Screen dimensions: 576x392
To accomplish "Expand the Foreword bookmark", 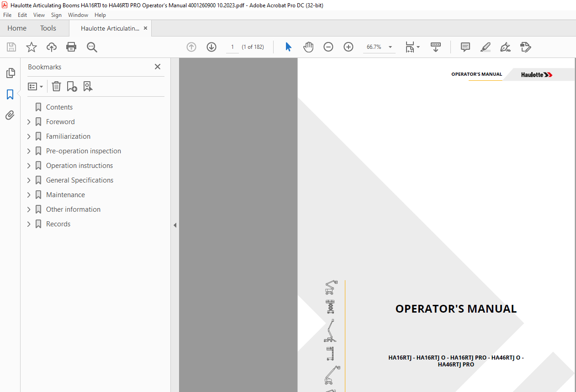I will (x=29, y=122).
